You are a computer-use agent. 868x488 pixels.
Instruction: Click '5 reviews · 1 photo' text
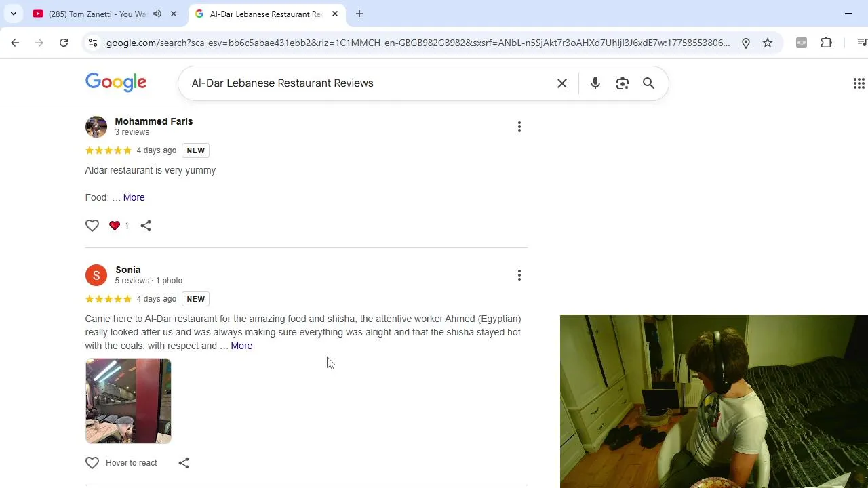(149, 281)
